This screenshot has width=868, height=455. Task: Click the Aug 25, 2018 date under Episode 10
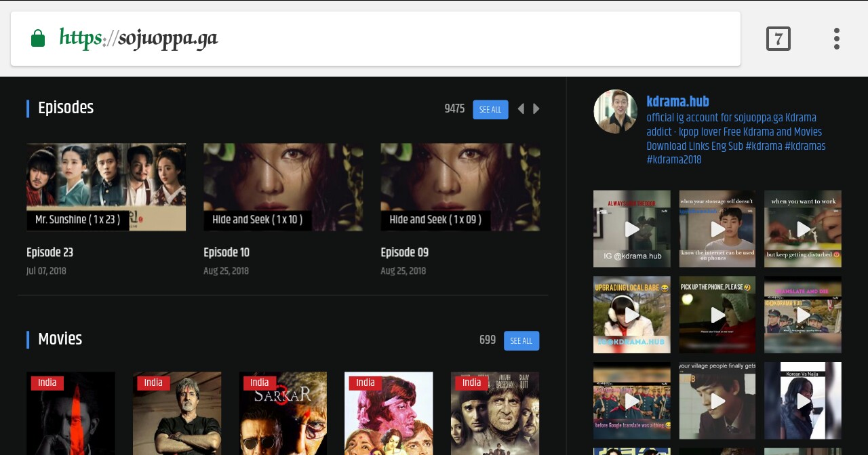click(226, 271)
